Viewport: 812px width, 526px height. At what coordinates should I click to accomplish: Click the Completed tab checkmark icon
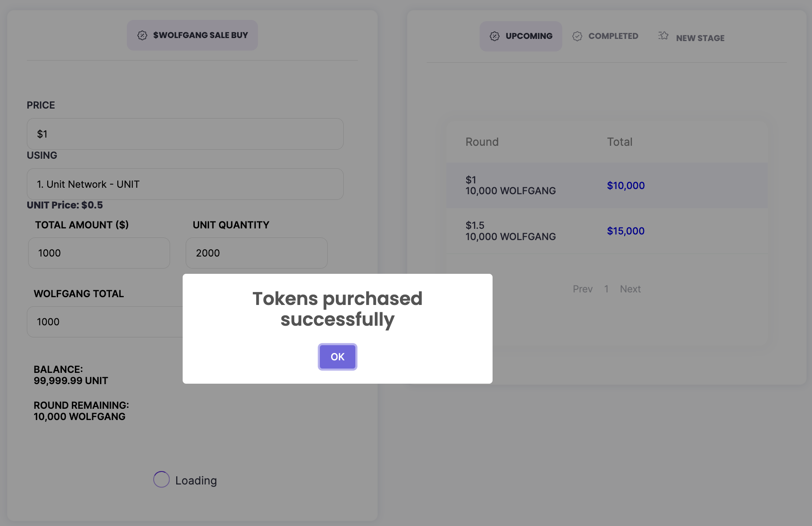[x=577, y=36]
